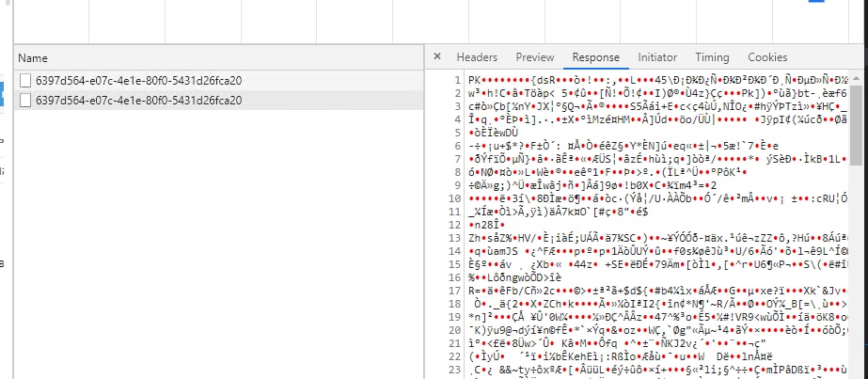The image size is (868, 379).
Task: Click response line 12 text •n28Î•
Action: pyautogui.click(x=486, y=225)
